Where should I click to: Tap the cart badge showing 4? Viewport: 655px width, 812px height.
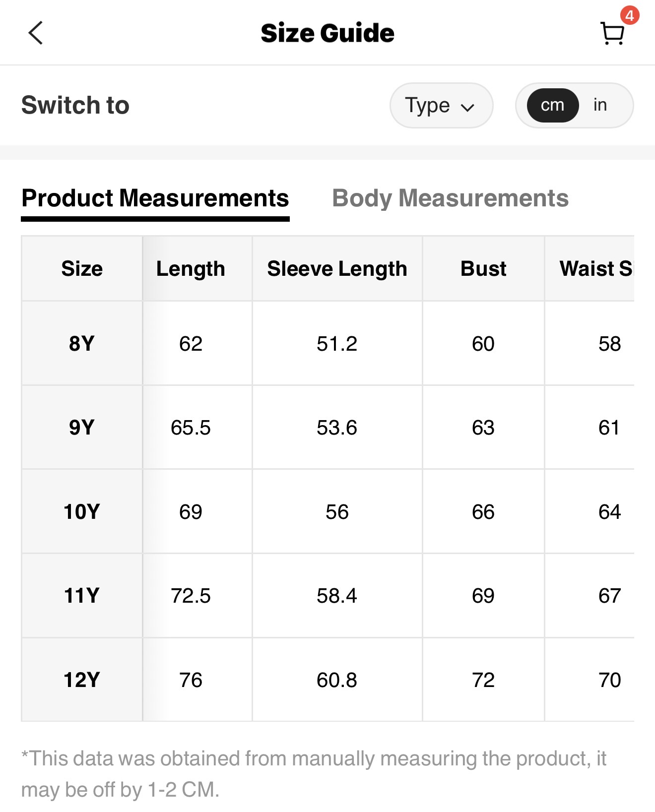(x=629, y=15)
